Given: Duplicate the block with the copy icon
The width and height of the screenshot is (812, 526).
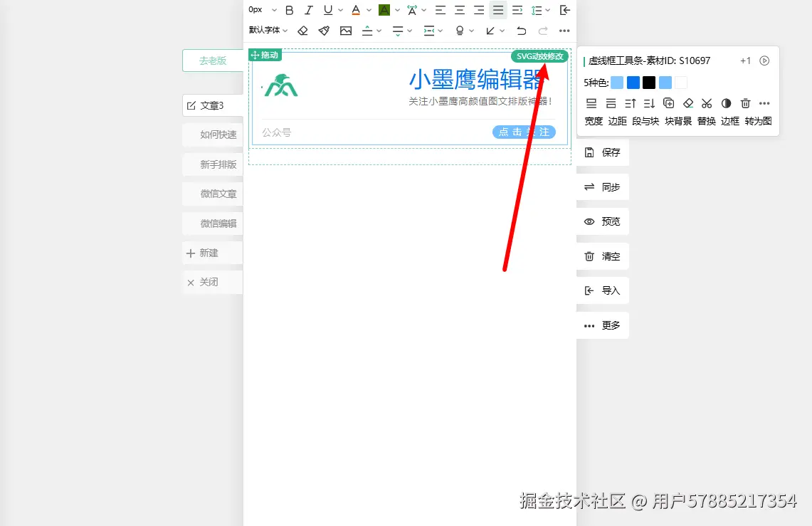Looking at the screenshot, I should tap(668, 103).
